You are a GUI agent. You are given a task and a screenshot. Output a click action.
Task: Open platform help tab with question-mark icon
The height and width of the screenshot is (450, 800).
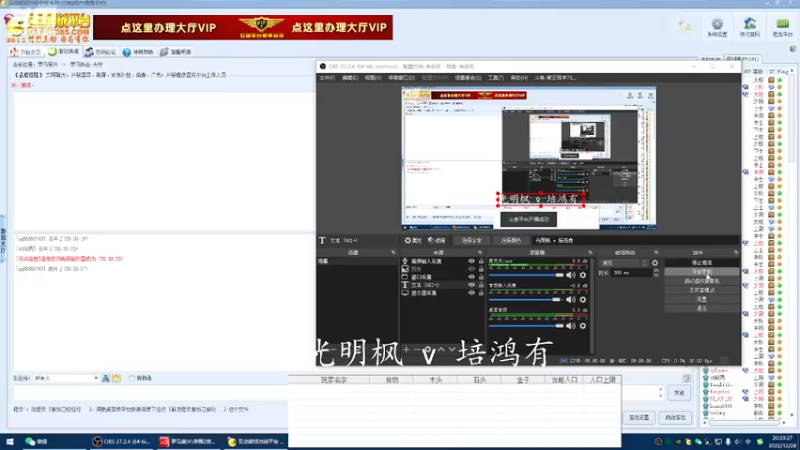click(x=138, y=52)
